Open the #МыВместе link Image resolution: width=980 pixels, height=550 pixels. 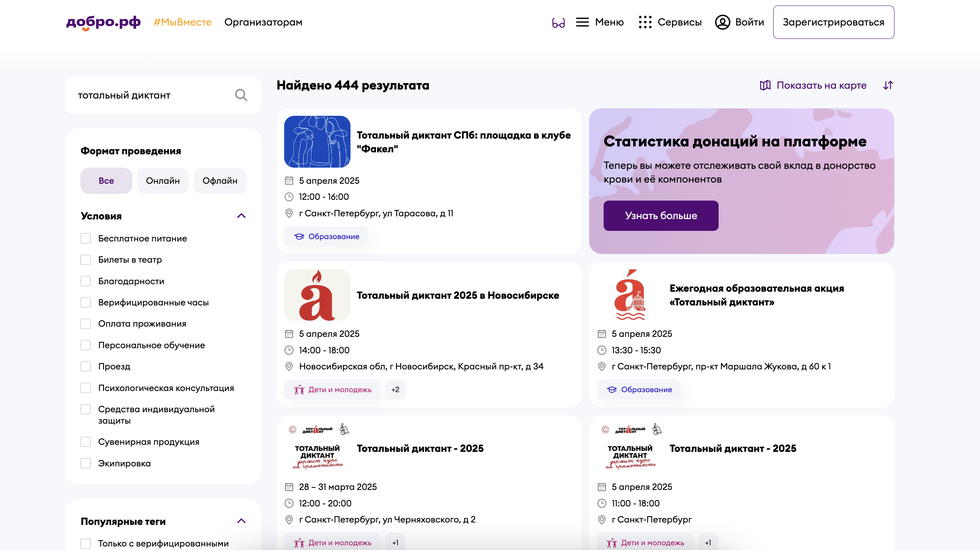(x=182, y=22)
